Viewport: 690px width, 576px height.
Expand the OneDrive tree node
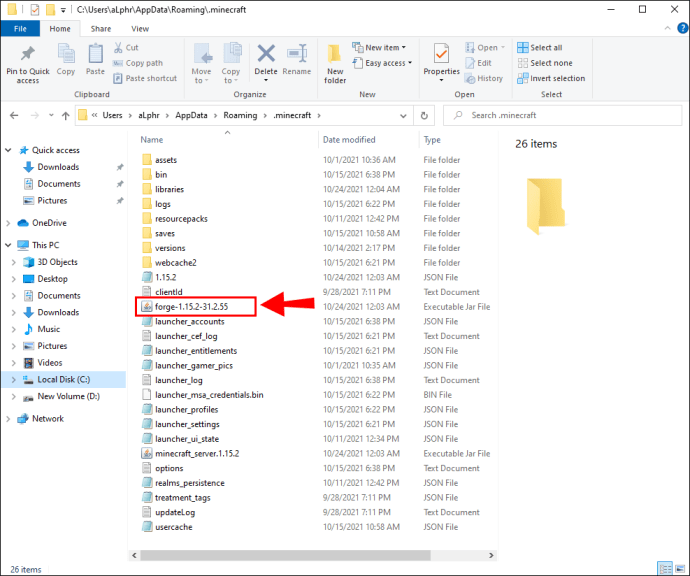(x=8, y=223)
